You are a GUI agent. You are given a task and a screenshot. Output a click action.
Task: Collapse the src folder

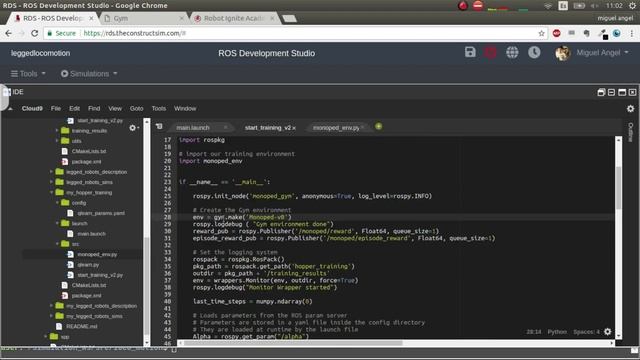(57, 244)
